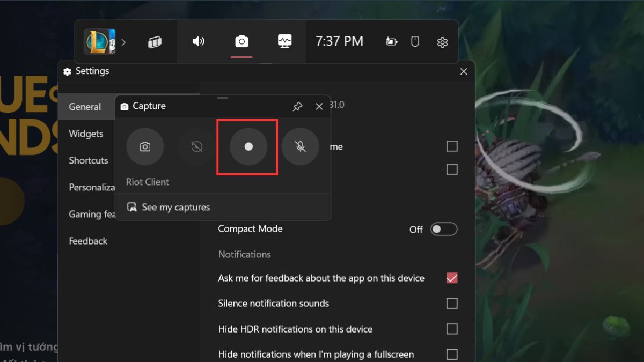
Task: Take a screenshot with the camera button
Action: pyautogui.click(x=145, y=146)
